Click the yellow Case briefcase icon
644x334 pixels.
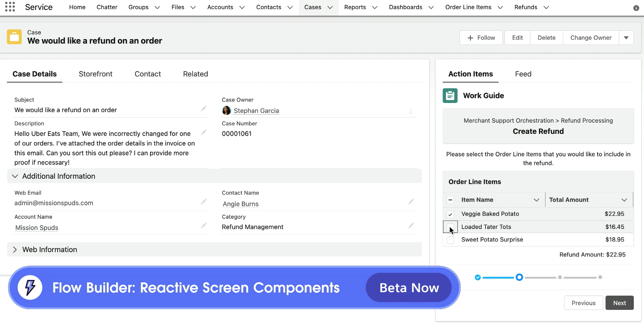click(14, 37)
